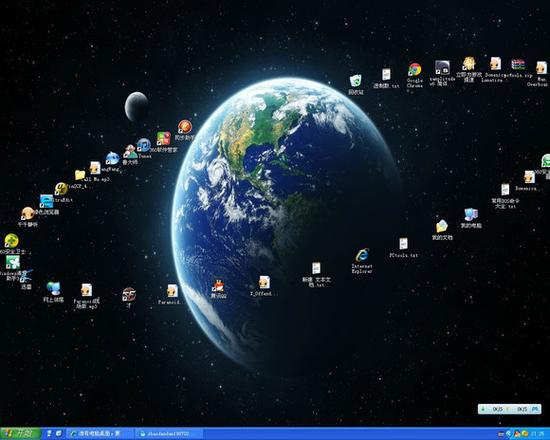Launch the 鲁大师 shortcut
This screenshot has height=440, width=550.
[130, 152]
